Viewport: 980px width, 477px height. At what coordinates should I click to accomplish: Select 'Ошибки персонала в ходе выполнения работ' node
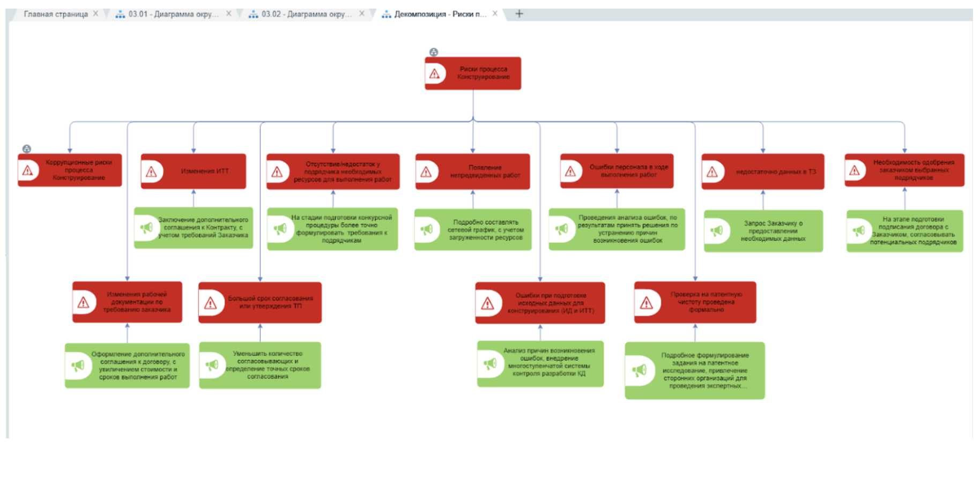tap(628, 171)
